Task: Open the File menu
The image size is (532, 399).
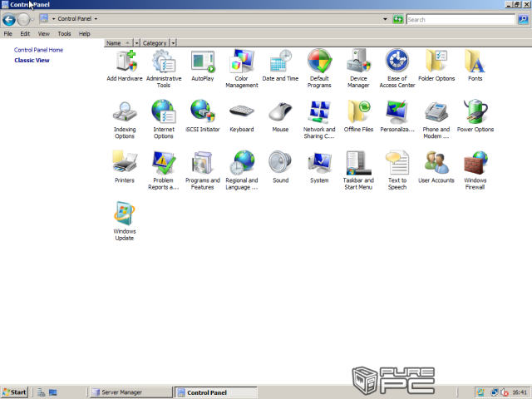Action: 7,33
